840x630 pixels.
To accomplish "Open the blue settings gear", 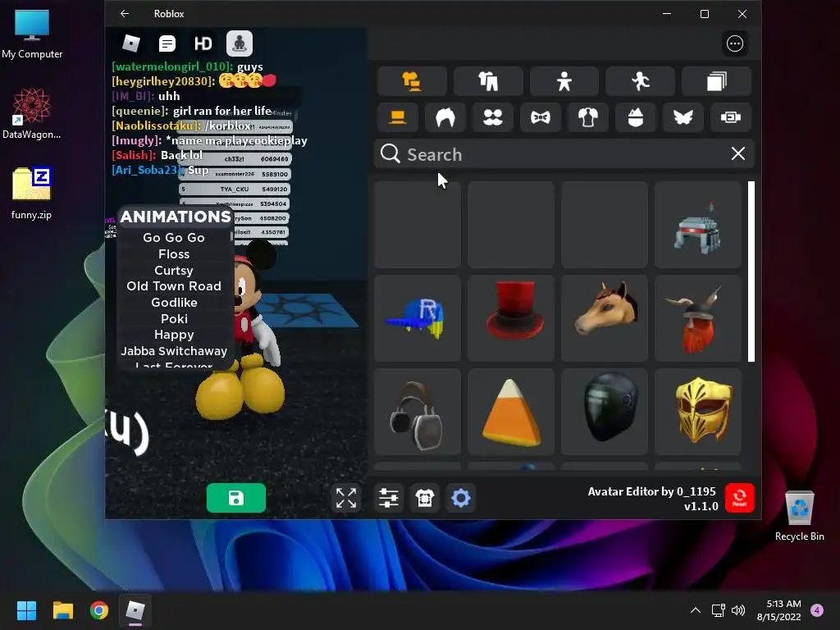I will 461,498.
